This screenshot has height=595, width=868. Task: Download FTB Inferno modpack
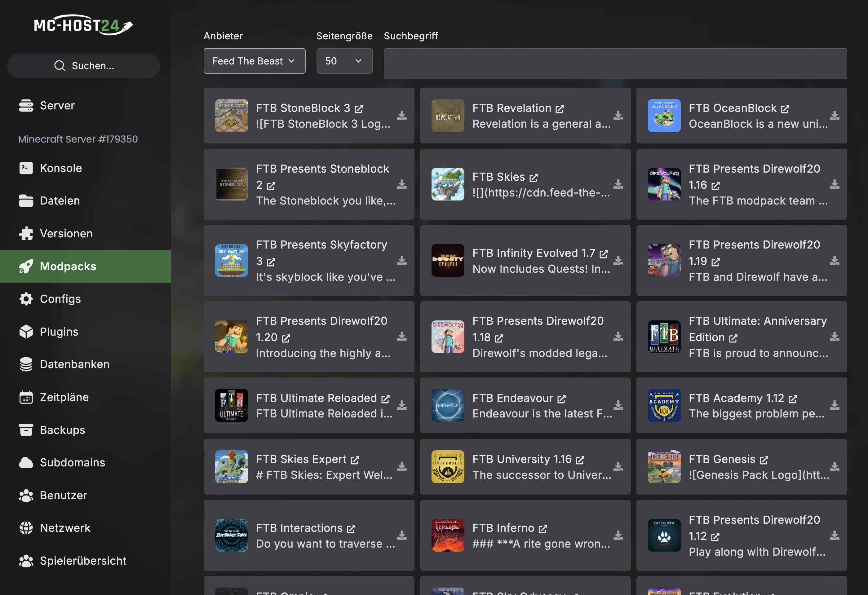point(618,535)
